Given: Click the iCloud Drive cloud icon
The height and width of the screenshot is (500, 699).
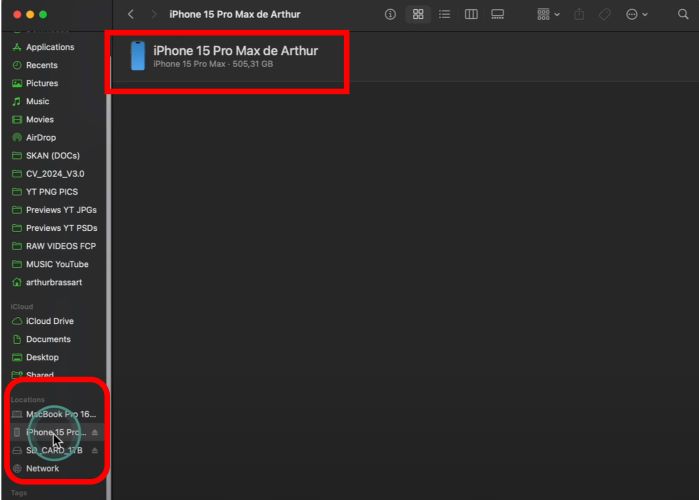Looking at the screenshot, I should click(17, 321).
